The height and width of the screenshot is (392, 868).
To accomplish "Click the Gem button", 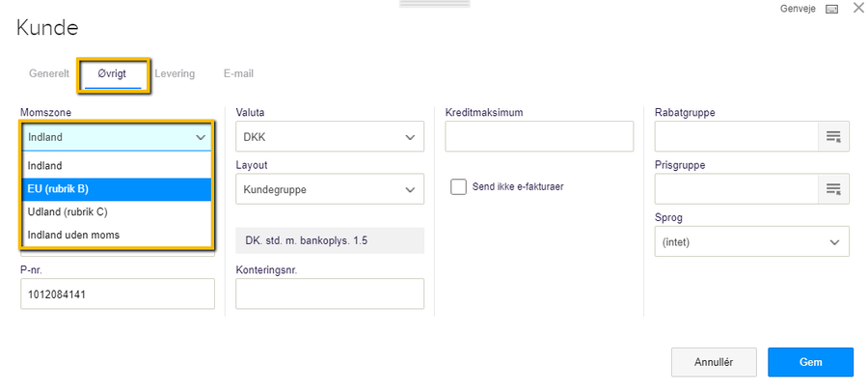I will coord(810,362).
